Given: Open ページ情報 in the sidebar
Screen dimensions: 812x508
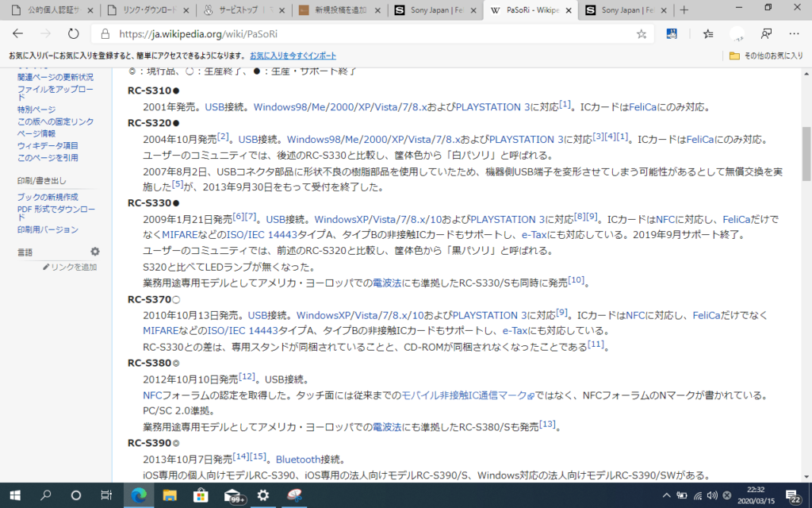Looking at the screenshot, I should click(x=36, y=133).
